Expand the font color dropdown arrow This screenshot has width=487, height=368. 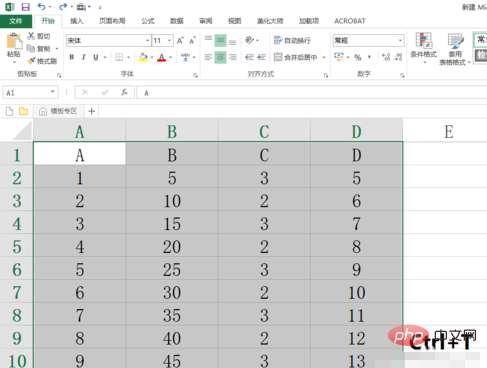pyautogui.click(x=171, y=57)
